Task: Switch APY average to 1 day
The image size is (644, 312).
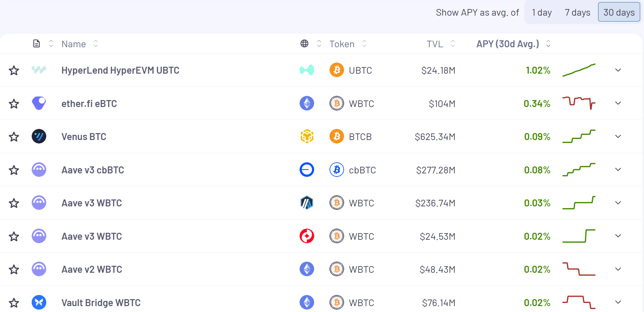Action: pos(542,12)
